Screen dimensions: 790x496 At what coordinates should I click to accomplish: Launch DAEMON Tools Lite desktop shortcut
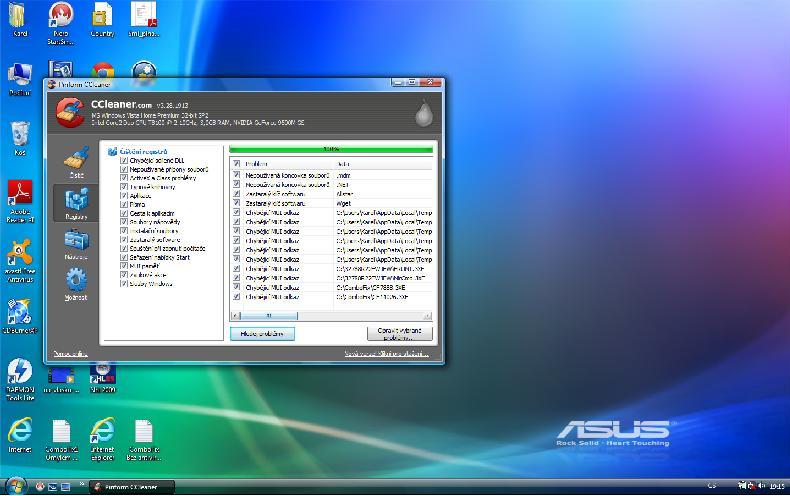20,379
